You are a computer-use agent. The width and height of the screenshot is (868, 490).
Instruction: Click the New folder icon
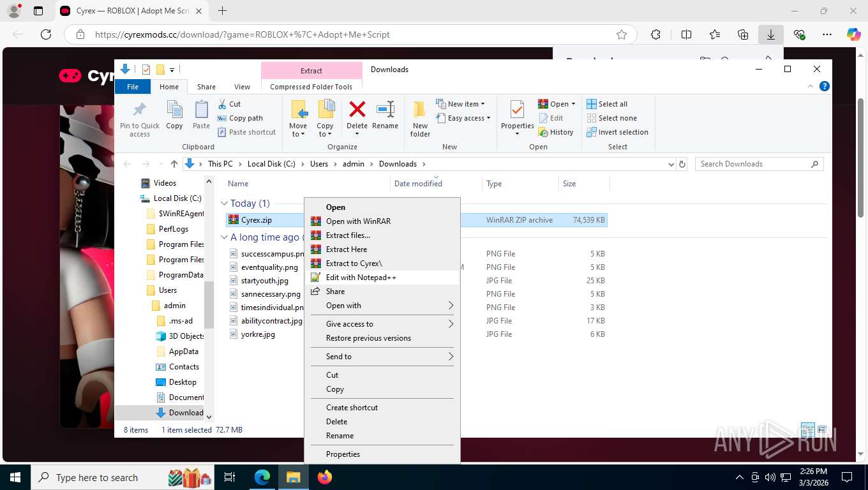[x=420, y=110]
